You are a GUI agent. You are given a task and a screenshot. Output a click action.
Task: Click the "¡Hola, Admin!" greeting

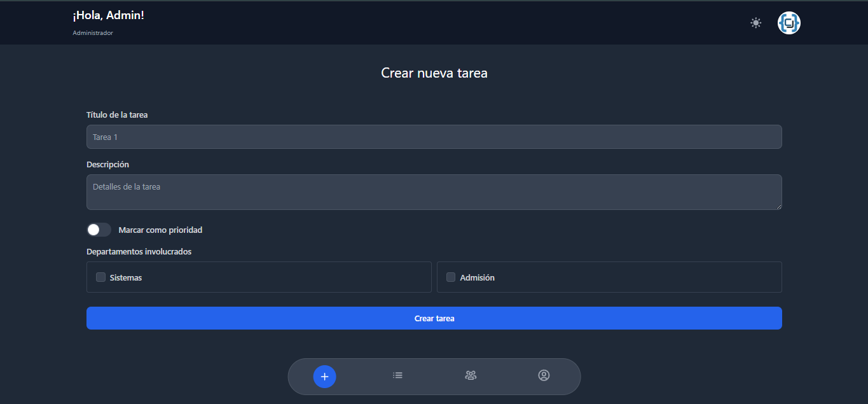(108, 15)
